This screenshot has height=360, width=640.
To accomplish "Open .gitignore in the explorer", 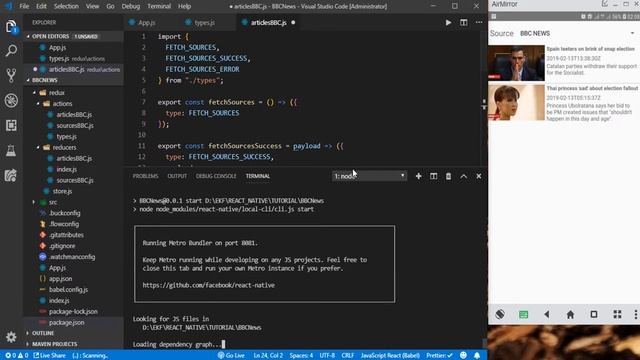I will click(x=62, y=246).
